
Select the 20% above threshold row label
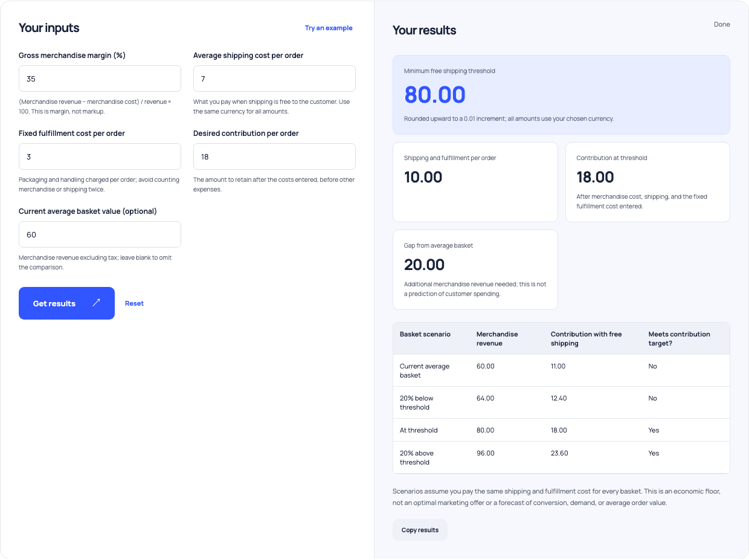tap(416, 457)
